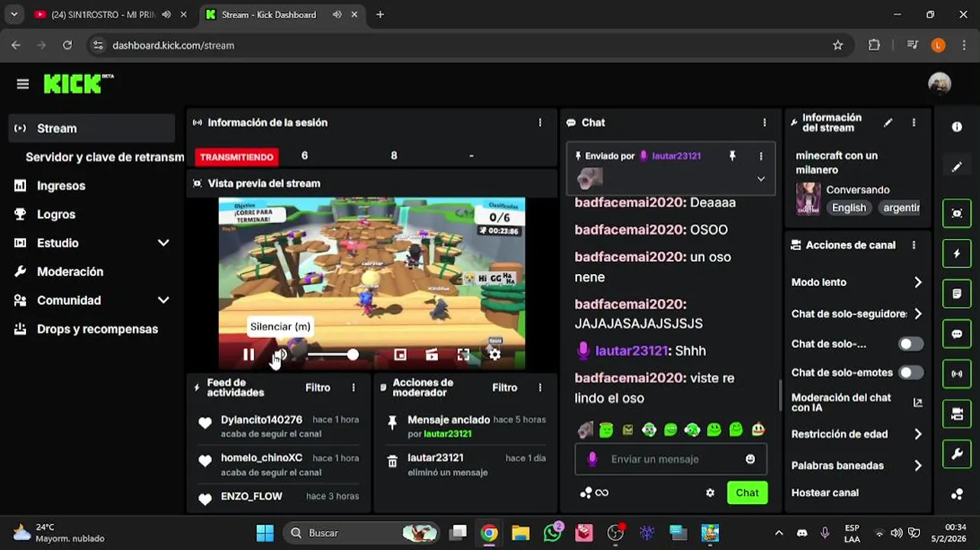Click the green Chat send button

[x=747, y=493]
